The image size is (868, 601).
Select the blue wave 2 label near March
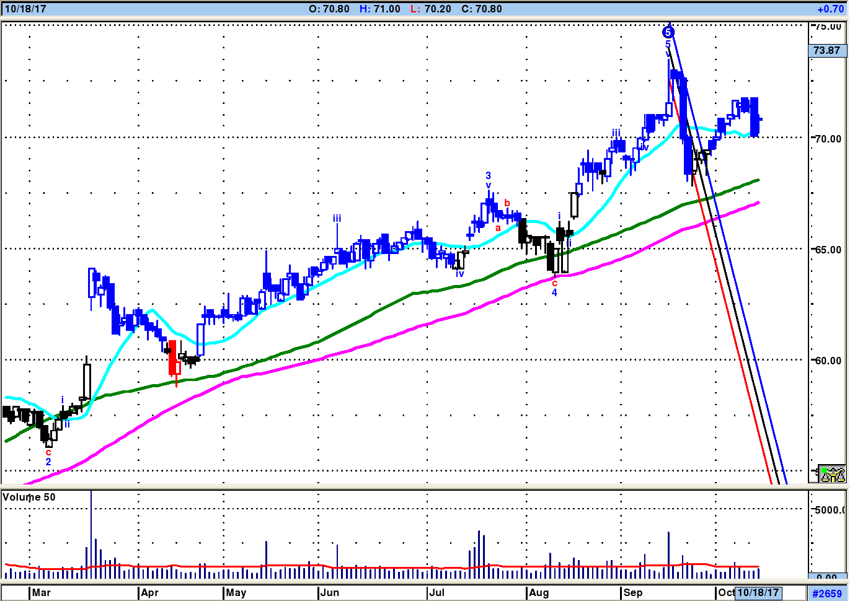click(x=48, y=462)
